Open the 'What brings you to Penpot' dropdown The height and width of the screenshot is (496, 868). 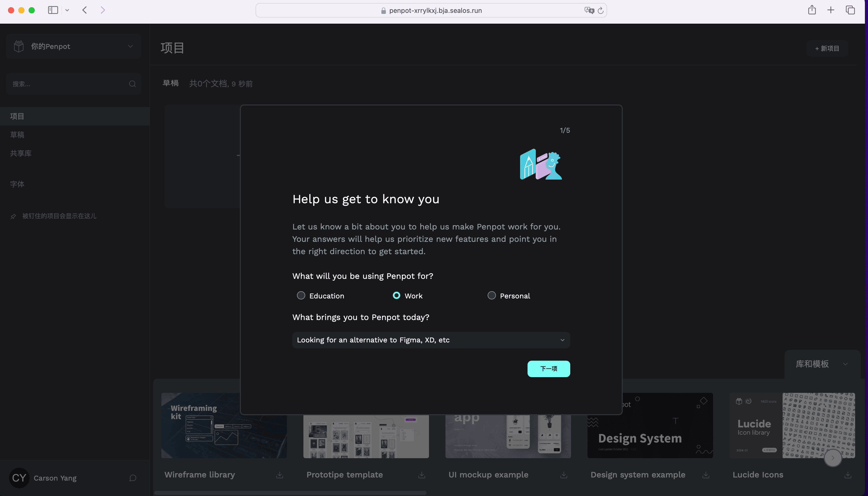click(431, 340)
